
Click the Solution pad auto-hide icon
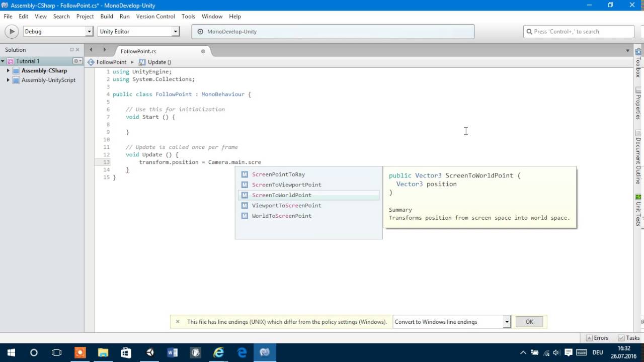(71, 50)
